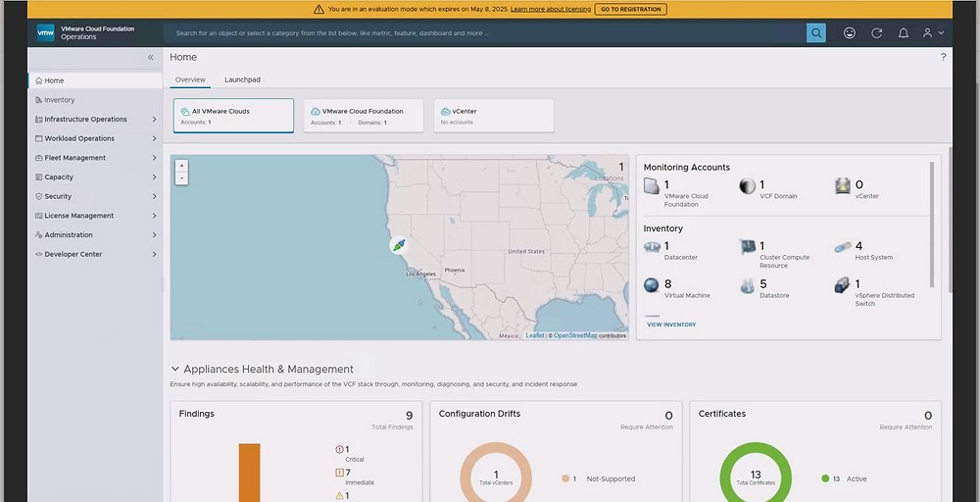Image resolution: width=980 pixels, height=502 pixels.
Task: Click the Monitoring Accounts panel scrollbar
Action: [932, 226]
